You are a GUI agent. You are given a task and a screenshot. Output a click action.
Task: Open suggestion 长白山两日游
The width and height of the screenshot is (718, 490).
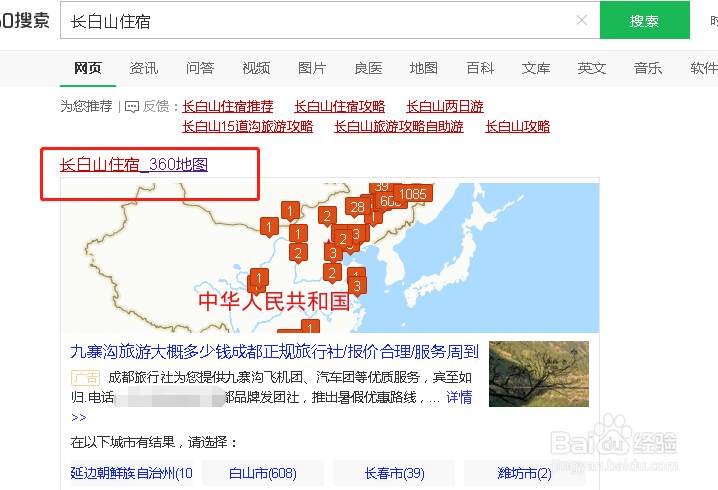tap(445, 107)
